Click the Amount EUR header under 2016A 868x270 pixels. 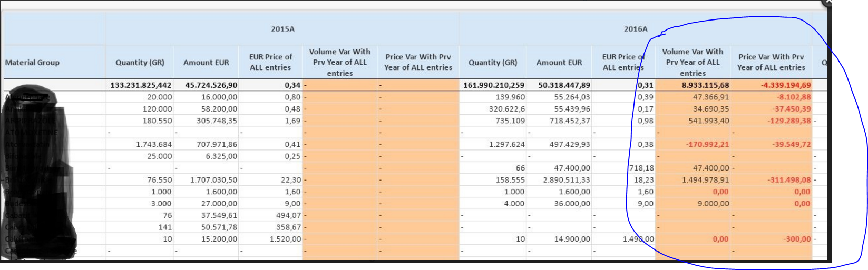click(x=559, y=63)
